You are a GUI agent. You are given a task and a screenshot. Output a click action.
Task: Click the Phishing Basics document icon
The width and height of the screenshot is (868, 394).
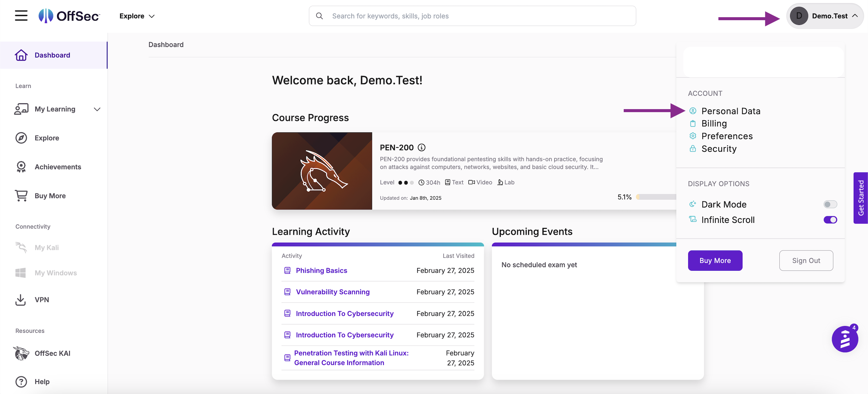click(287, 270)
